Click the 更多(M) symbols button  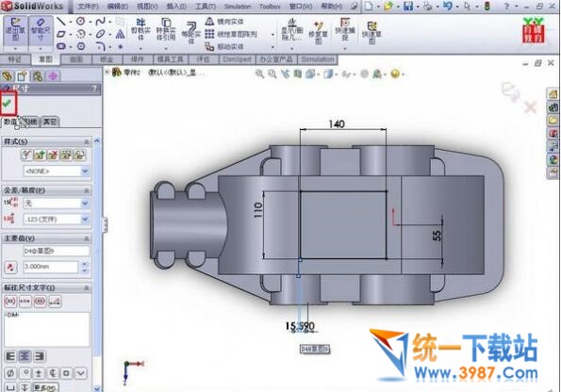pyautogui.click(x=44, y=387)
